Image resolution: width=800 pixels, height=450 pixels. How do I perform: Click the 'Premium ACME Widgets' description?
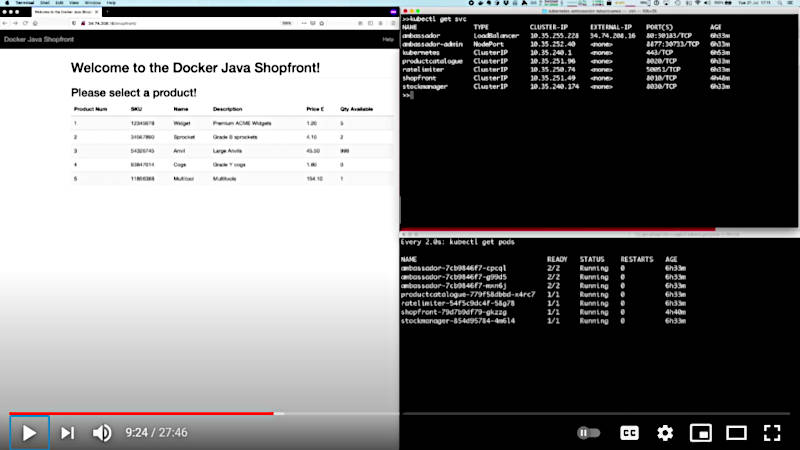[x=242, y=123]
